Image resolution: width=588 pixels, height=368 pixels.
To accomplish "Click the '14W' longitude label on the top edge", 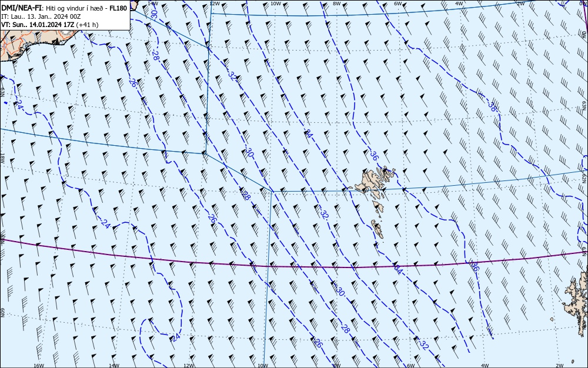I will tap(153, 3).
